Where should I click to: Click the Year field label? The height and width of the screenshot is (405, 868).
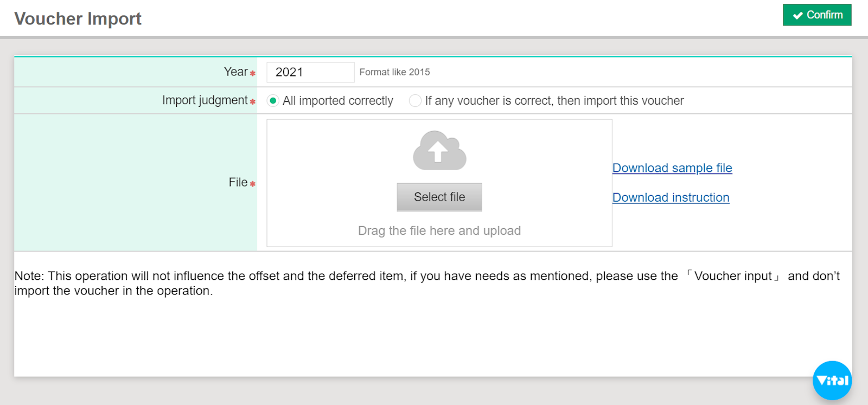(235, 72)
